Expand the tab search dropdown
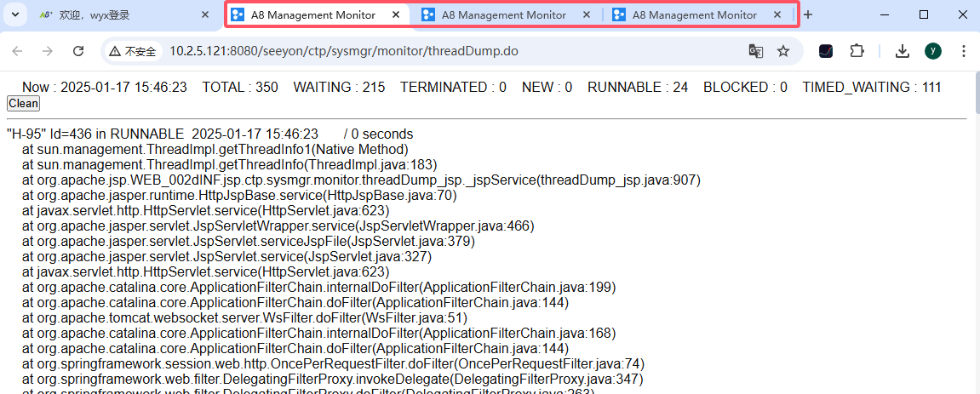This screenshot has width=980, height=394. [16, 15]
